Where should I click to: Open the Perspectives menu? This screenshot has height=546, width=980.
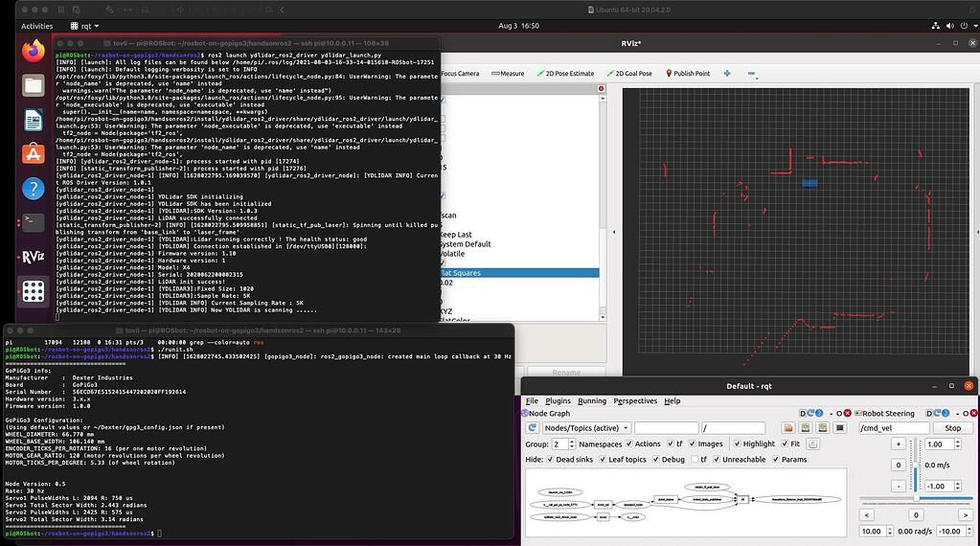[635, 400]
